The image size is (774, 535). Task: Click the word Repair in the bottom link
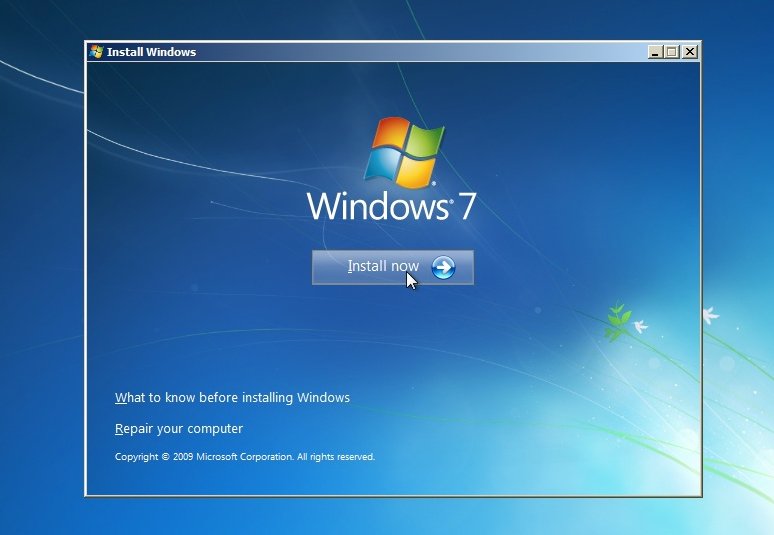[134, 429]
